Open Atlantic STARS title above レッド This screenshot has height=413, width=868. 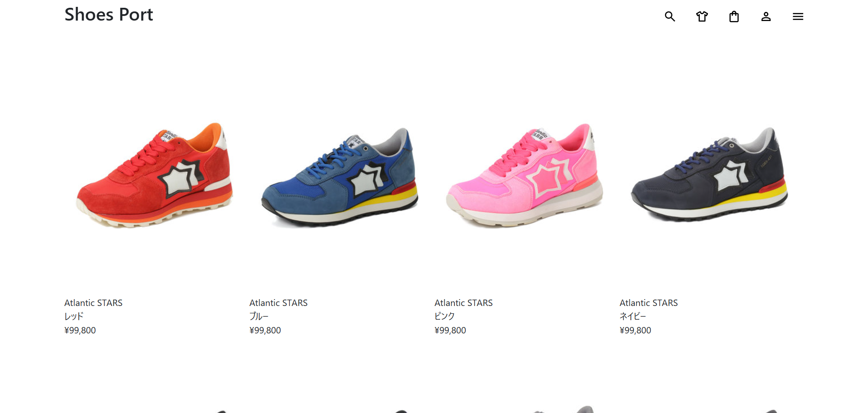[x=93, y=303]
